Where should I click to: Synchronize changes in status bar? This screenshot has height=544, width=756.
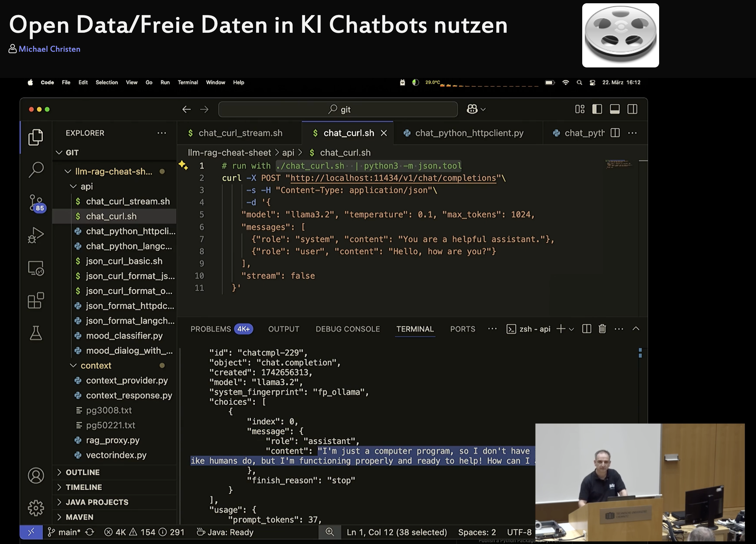click(90, 532)
